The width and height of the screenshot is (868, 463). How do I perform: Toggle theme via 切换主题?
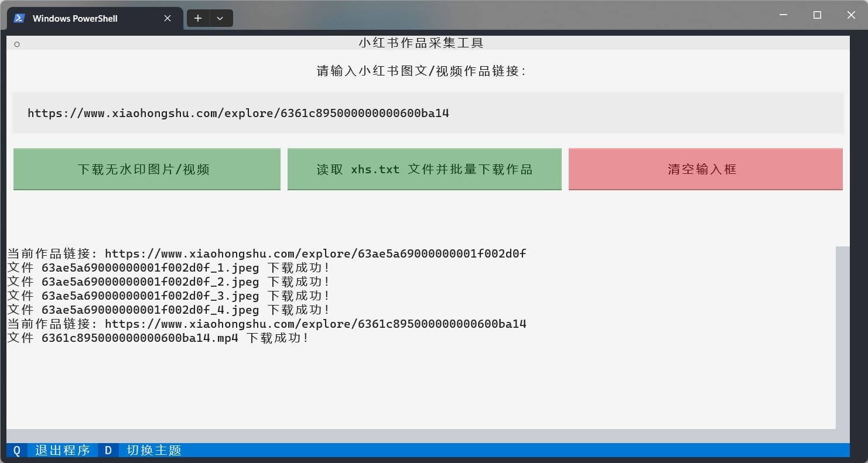tap(152, 450)
